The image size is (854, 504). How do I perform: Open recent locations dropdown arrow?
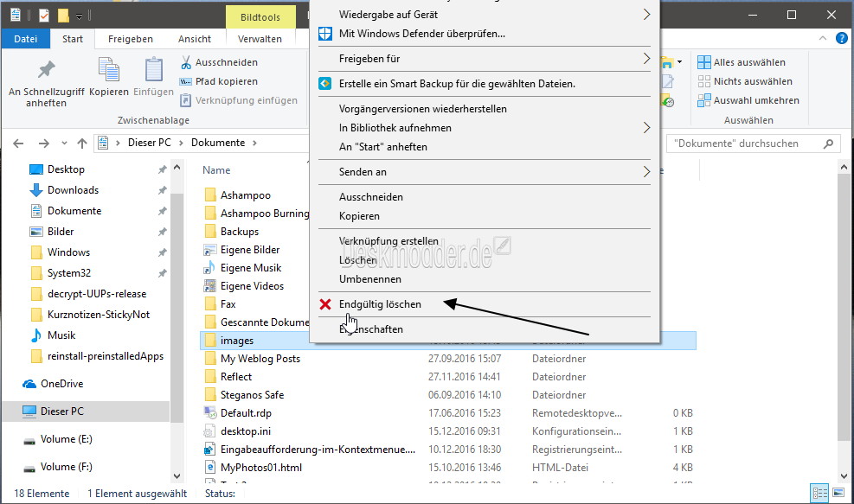click(x=64, y=144)
